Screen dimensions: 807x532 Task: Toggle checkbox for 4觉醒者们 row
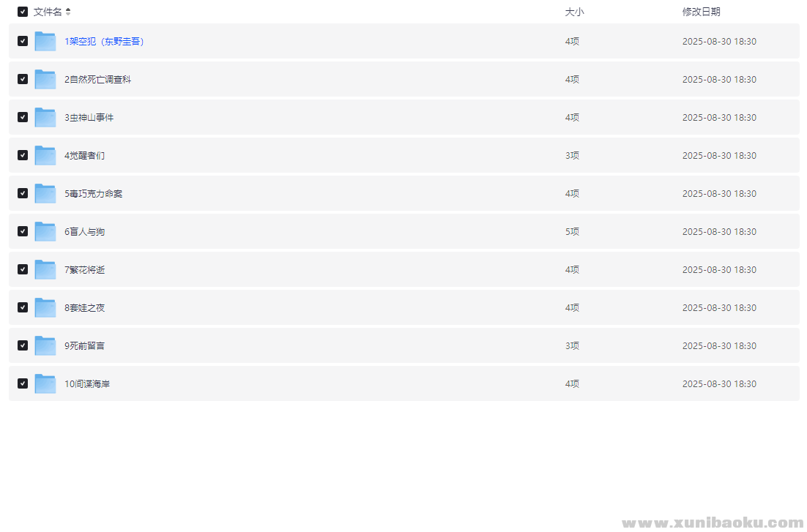23,155
